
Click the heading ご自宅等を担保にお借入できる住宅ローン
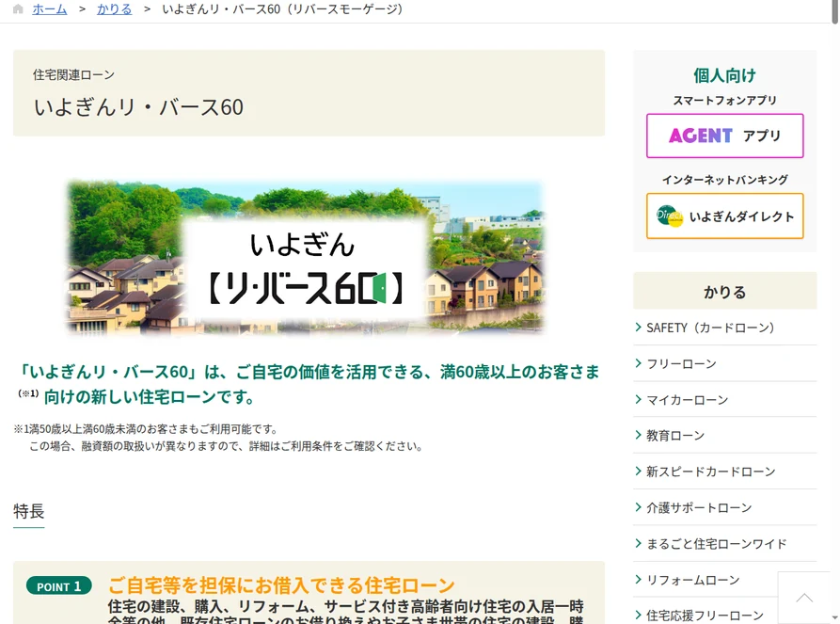pyautogui.click(x=281, y=584)
